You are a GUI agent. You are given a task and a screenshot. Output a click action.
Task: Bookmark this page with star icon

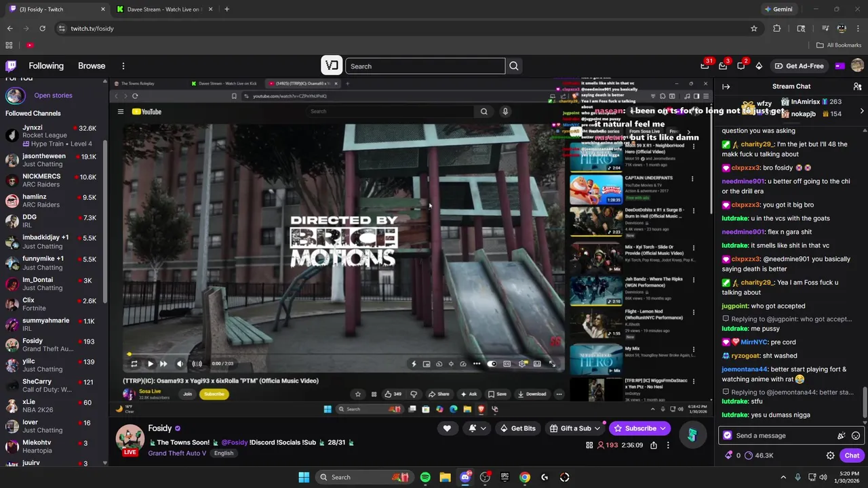[x=753, y=28]
